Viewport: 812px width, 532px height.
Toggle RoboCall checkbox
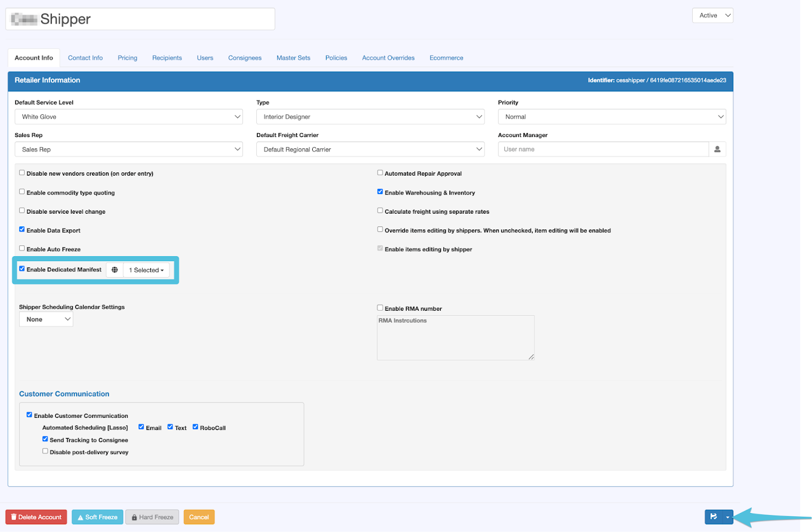[195, 427]
